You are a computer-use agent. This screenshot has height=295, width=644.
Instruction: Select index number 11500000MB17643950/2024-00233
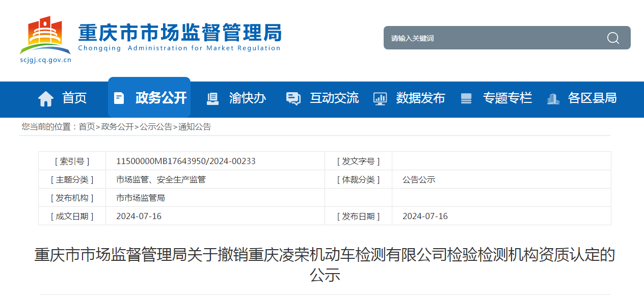(186, 161)
